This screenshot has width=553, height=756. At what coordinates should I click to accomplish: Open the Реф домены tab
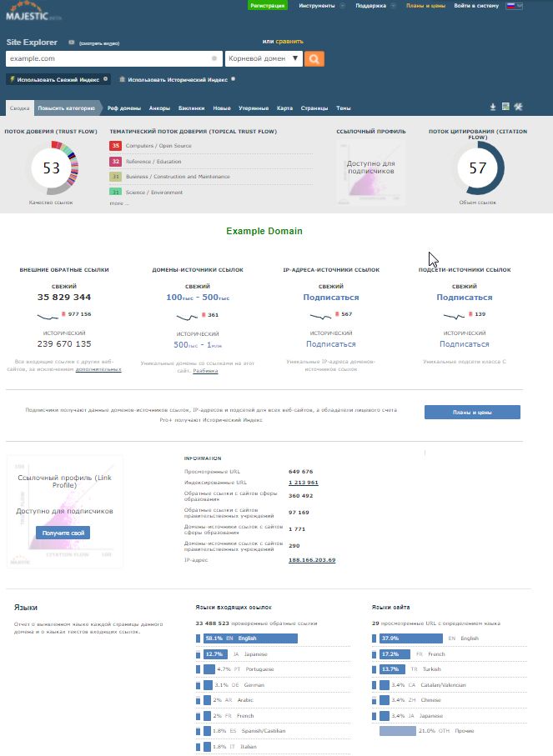(124, 108)
